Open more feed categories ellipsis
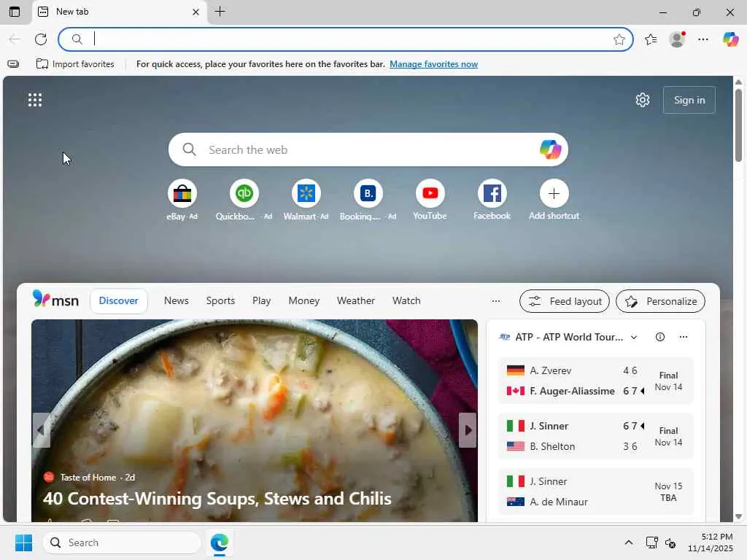The image size is (747, 560). 496,301
